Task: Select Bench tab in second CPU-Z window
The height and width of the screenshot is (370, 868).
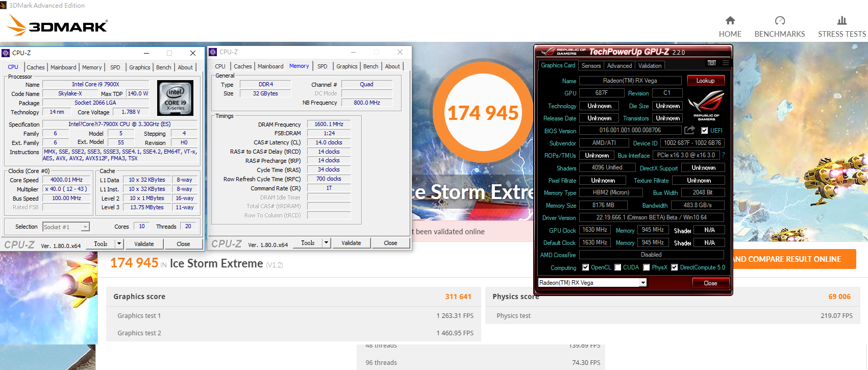Action: [371, 66]
